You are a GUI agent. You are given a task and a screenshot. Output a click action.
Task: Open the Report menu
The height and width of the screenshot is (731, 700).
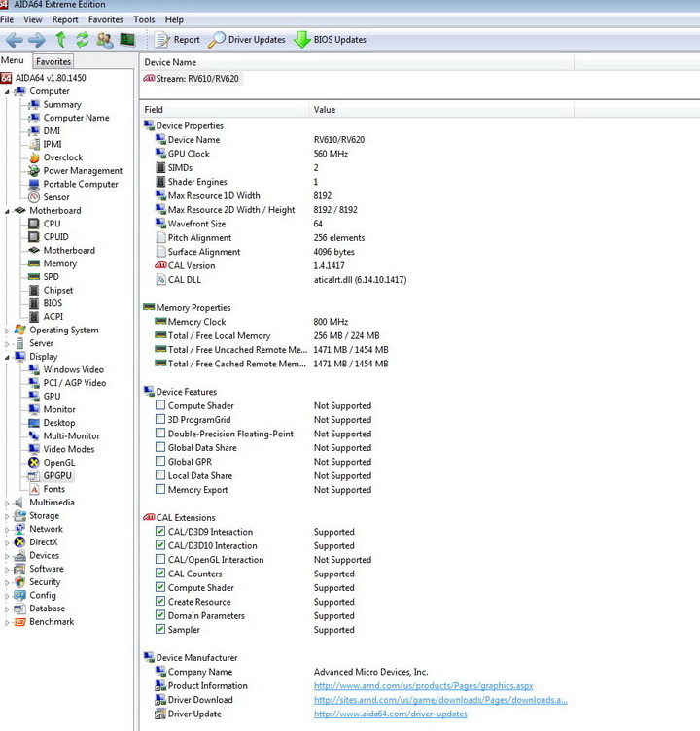click(65, 19)
